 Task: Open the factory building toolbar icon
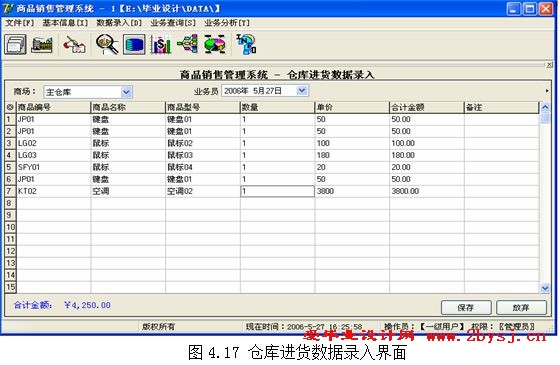pyautogui.click(x=42, y=45)
